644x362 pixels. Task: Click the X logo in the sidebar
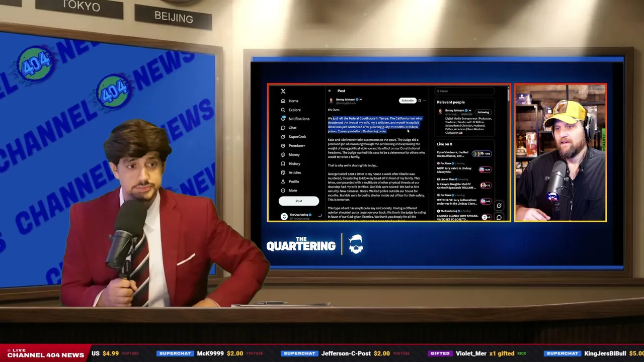click(283, 91)
